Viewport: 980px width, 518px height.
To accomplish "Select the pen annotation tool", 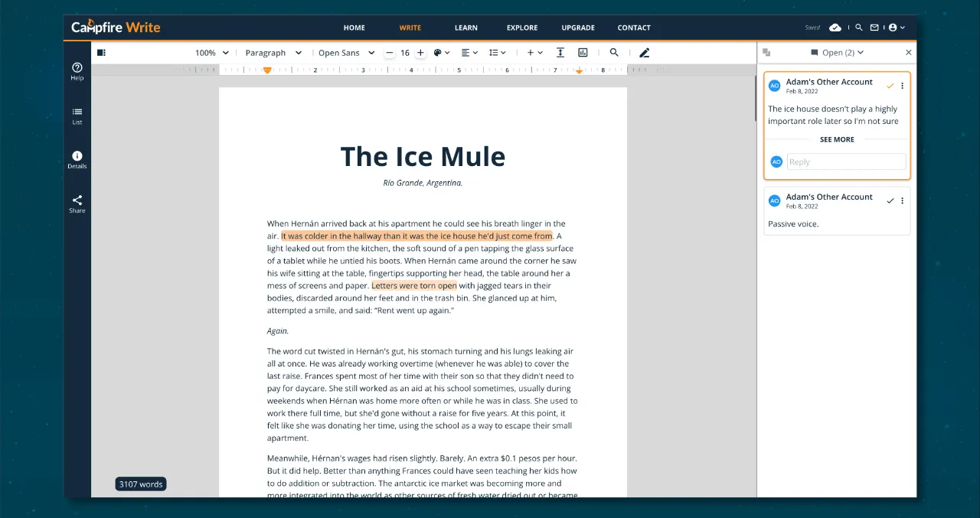I will [644, 52].
